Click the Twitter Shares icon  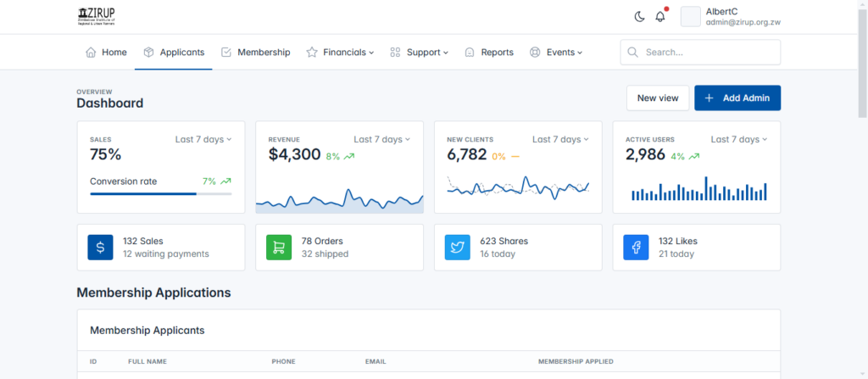pos(458,248)
